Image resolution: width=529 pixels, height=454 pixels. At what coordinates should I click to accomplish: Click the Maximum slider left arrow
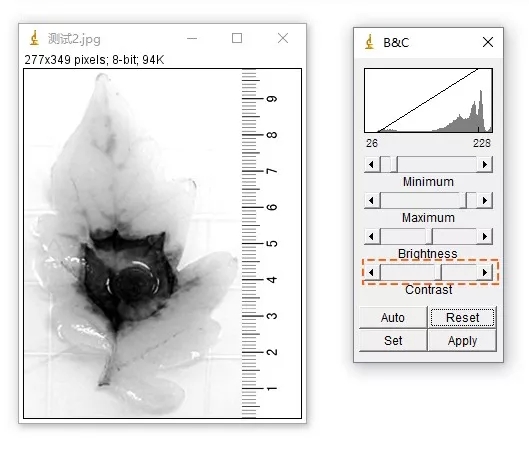[372, 201]
